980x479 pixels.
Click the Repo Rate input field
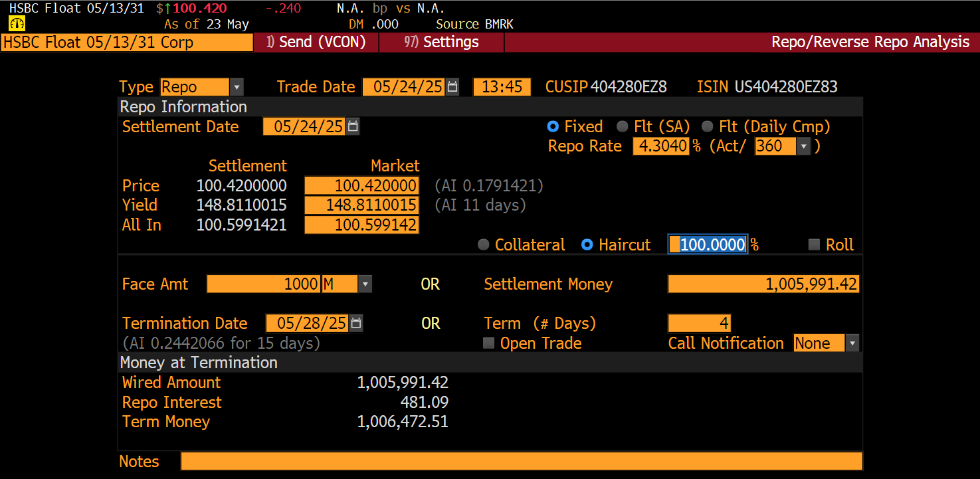pyautogui.click(x=660, y=146)
